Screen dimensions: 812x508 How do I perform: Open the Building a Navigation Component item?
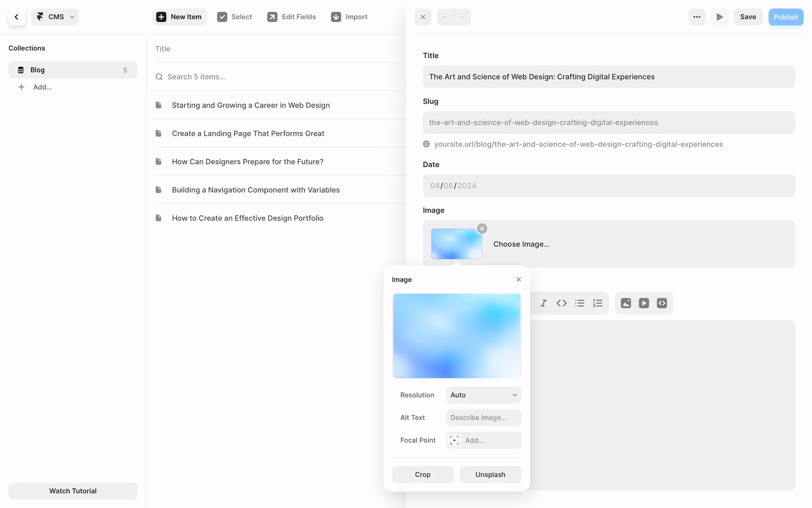click(255, 190)
